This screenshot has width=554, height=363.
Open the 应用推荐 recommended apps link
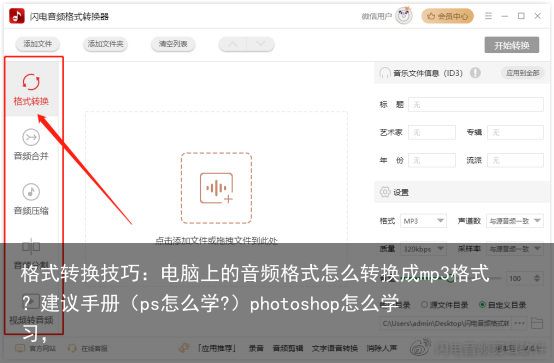coord(217,348)
